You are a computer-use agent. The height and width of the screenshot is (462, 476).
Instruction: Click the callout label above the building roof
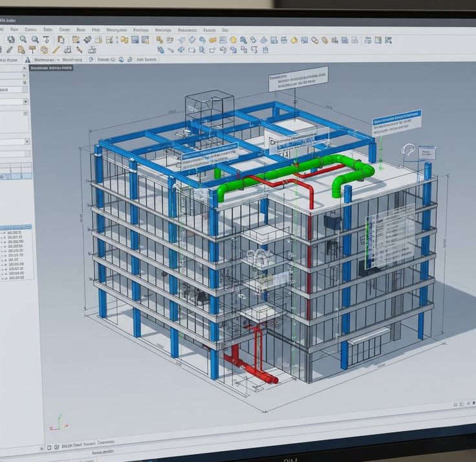pyautogui.click(x=298, y=79)
